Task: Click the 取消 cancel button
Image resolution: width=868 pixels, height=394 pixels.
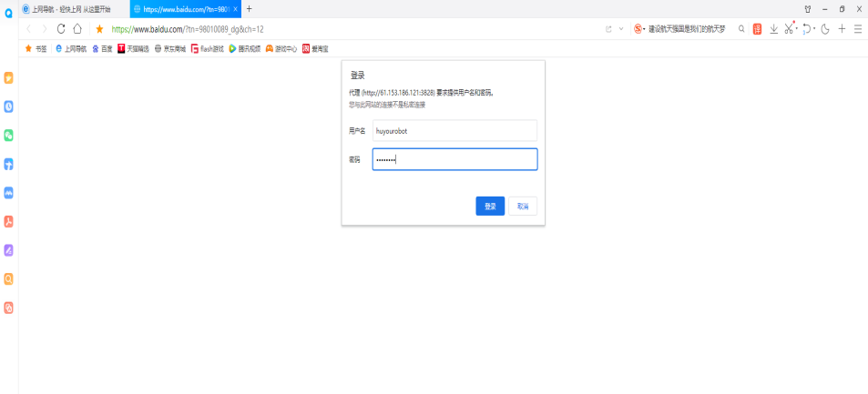Action: [523, 206]
